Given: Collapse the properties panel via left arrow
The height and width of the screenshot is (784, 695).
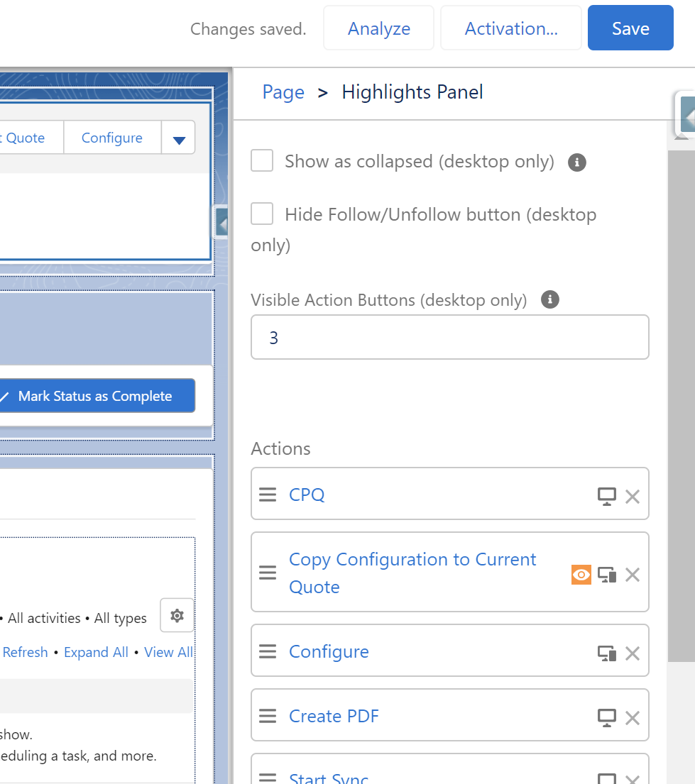Looking at the screenshot, I should (x=222, y=223).
